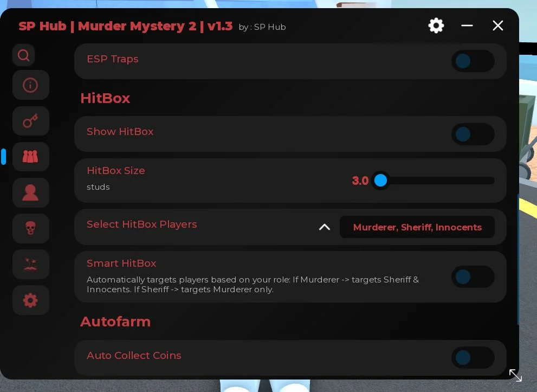537x392 pixels.
Task: Open the info tab icon
Action: coord(30,85)
